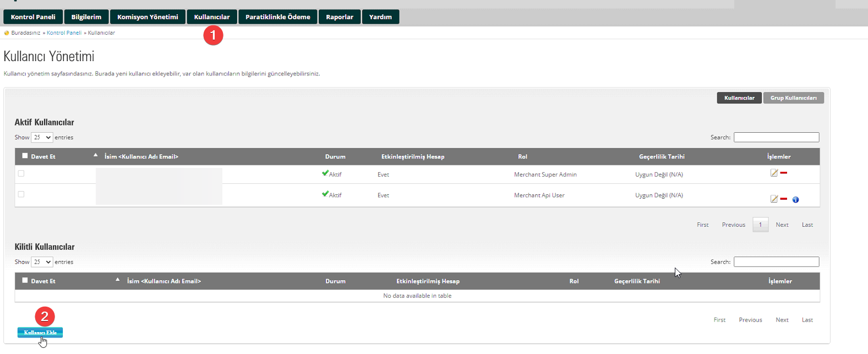
Task: Expand entries dropdown for Kilitli Kullanıcılar
Action: point(42,262)
